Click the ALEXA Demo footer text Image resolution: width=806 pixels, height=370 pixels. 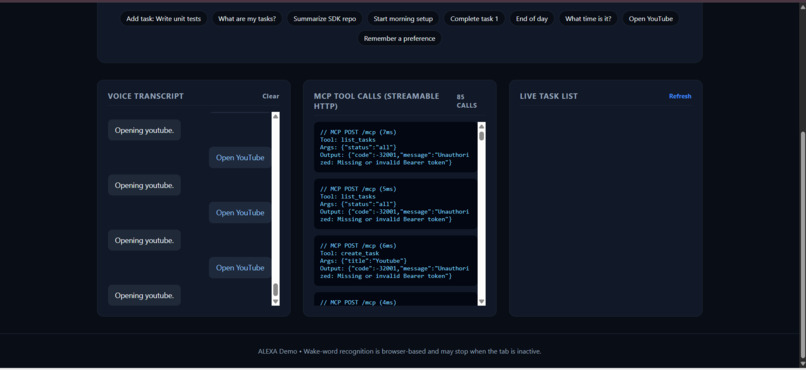click(x=399, y=352)
